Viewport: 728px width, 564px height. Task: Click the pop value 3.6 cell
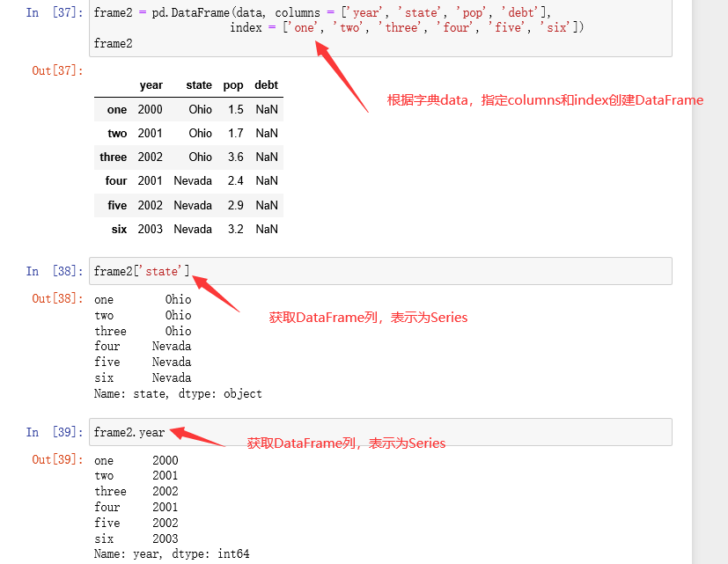pos(235,157)
